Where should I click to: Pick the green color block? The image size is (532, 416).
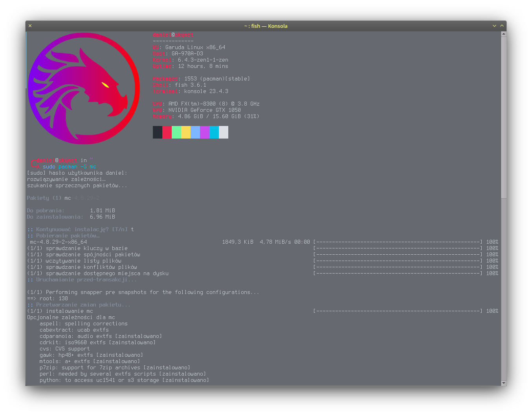tap(176, 132)
